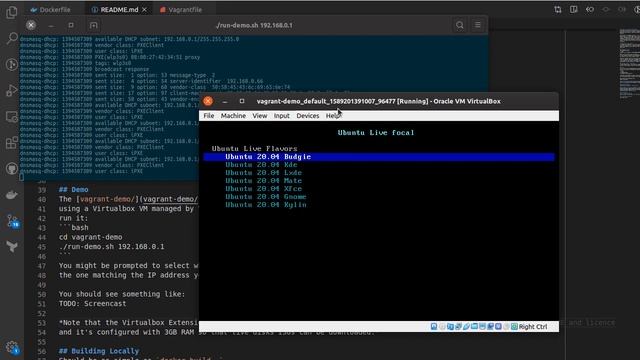
Task: Switch to the Dockerfile tab
Action: (51, 9)
